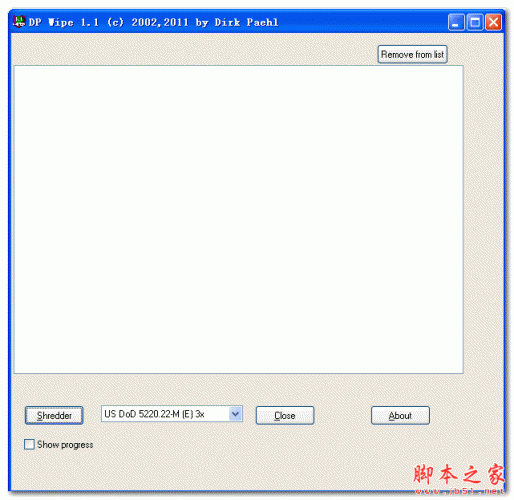
Task: Minimize the DP Wipe window
Action: pyautogui.click(x=456, y=22)
